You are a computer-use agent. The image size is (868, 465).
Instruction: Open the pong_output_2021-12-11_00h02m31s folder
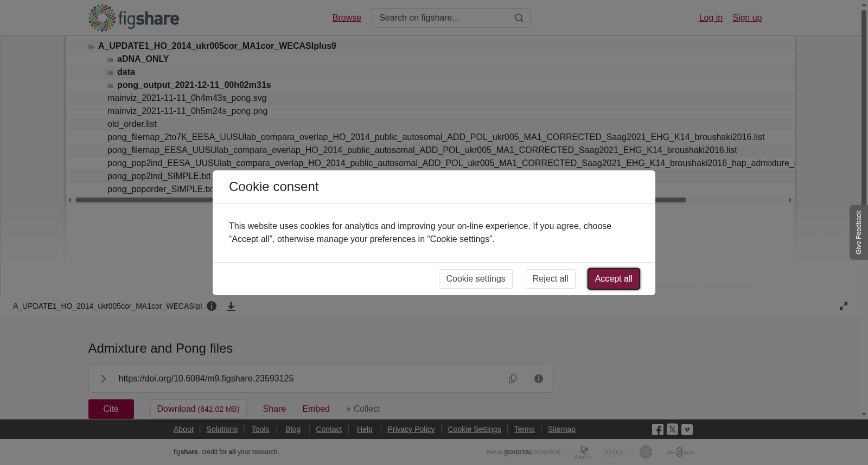194,85
